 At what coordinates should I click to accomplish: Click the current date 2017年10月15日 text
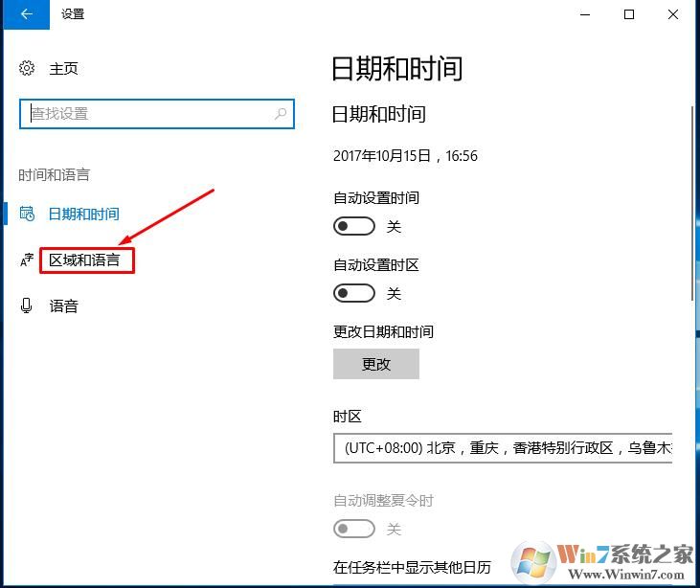382,156
